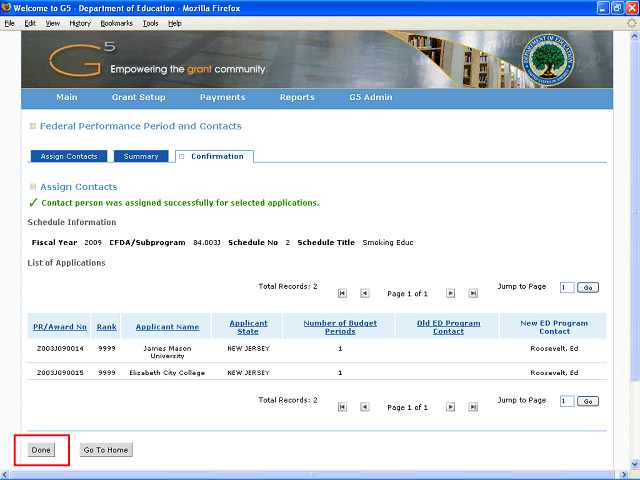Switch to the Summary tab

click(x=141, y=157)
